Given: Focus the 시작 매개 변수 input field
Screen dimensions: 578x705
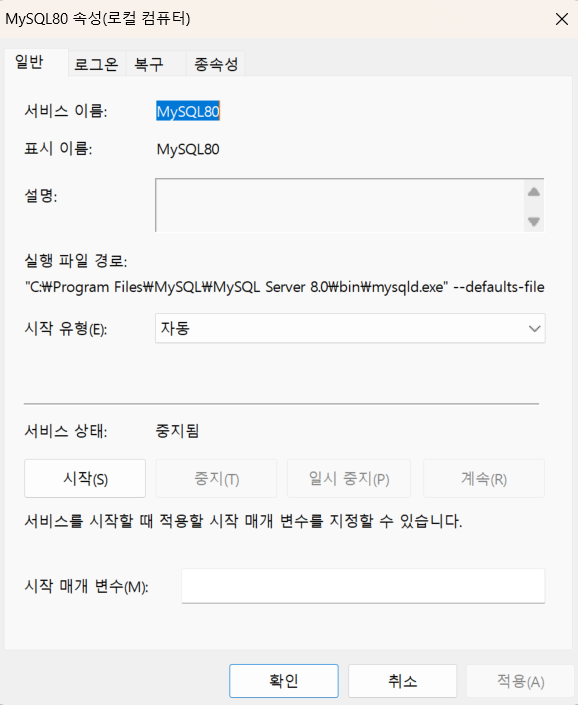Looking at the screenshot, I should [363, 586].
